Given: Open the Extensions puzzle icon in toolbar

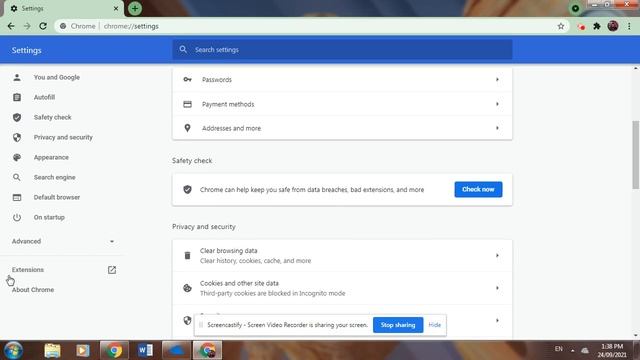Looking at the screenshot, I should [597, 26].
